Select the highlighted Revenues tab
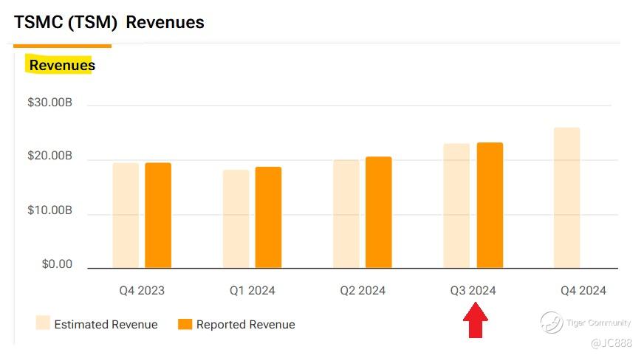 62,65
